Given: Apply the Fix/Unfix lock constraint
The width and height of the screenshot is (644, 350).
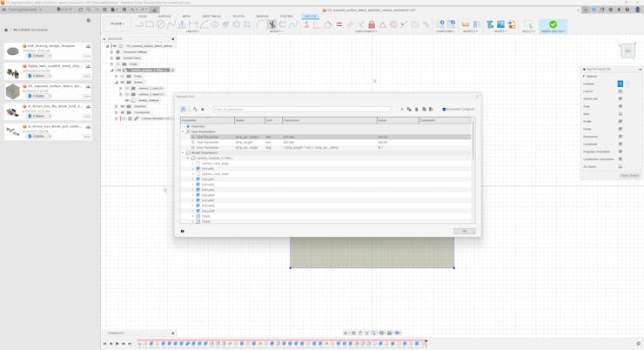Looking at the screenshot, I should (x=372, y=24).
